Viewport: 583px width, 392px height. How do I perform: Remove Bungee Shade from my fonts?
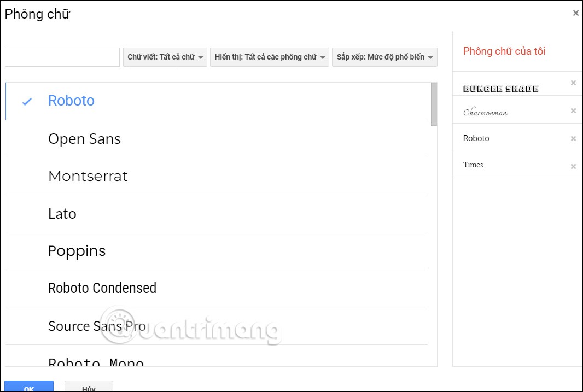573,83
